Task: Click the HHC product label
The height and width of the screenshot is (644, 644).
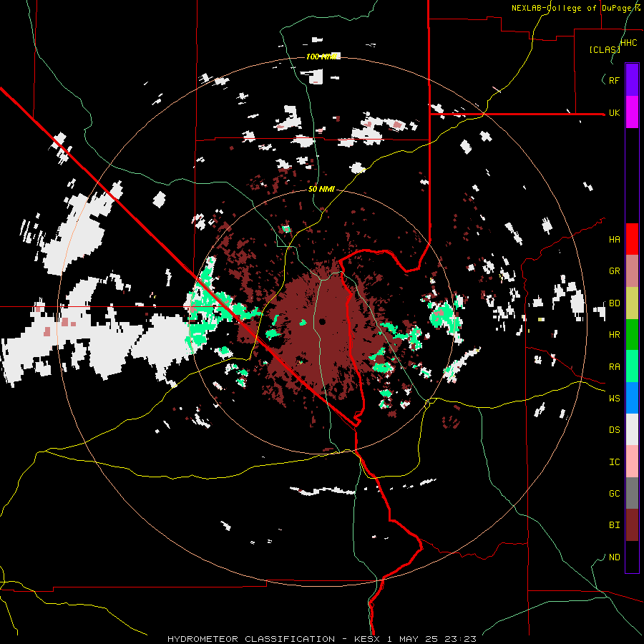Action: (629, 43)
